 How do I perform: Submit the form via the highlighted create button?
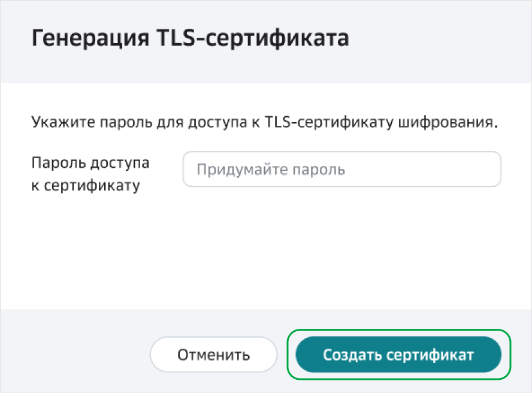pos(398,355)
